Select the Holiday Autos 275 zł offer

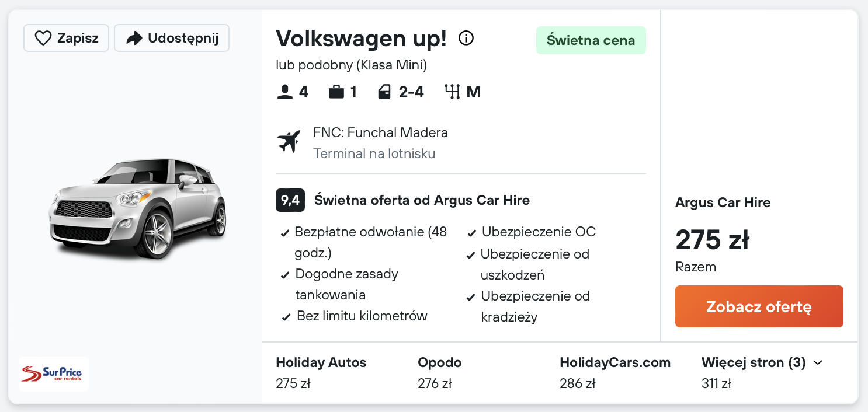click(x=321, y=372)
